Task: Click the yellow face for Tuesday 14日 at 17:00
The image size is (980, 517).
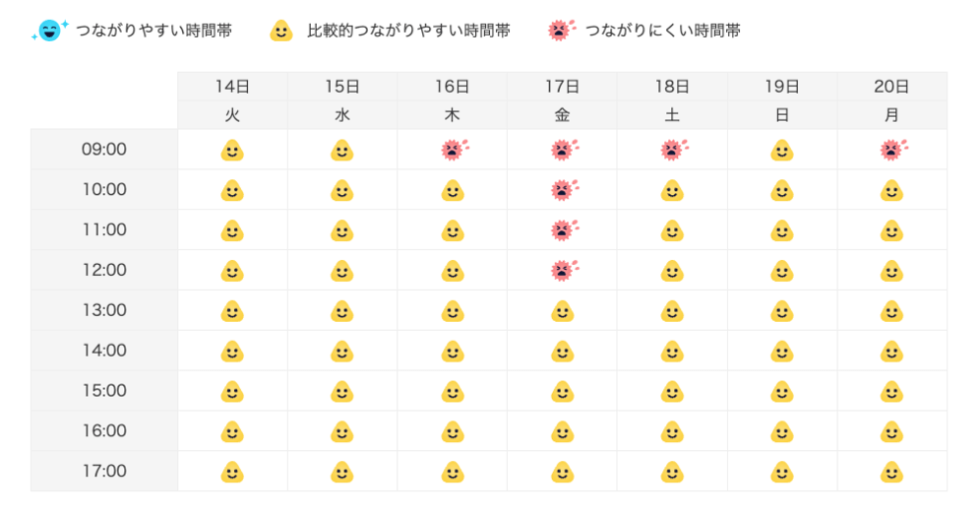Action: [x=231, y=472]
